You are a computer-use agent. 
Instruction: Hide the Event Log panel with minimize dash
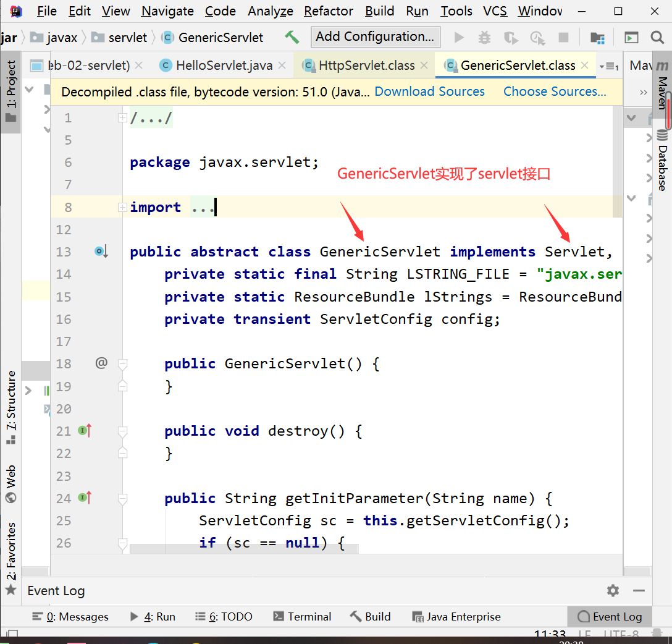pyautogui.click(x=639, y=590)
